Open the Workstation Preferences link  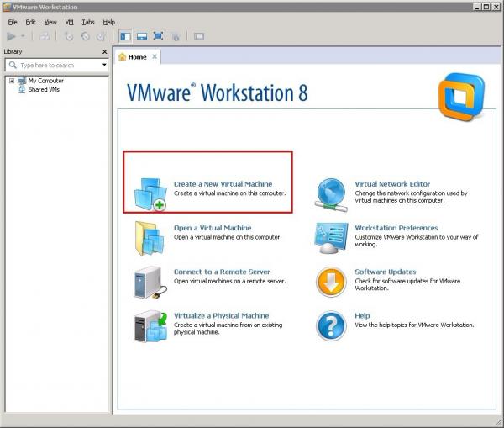coord(396,228)
